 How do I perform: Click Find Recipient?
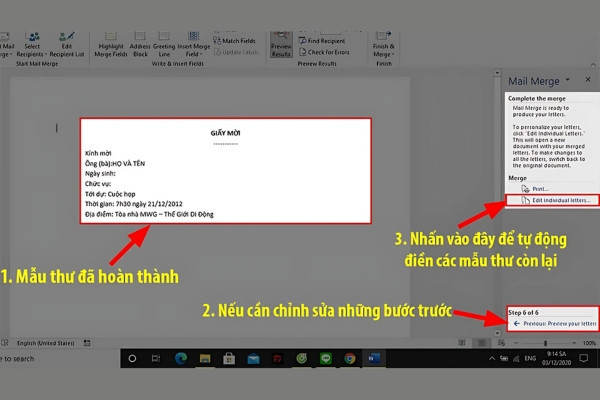point(322,41)
